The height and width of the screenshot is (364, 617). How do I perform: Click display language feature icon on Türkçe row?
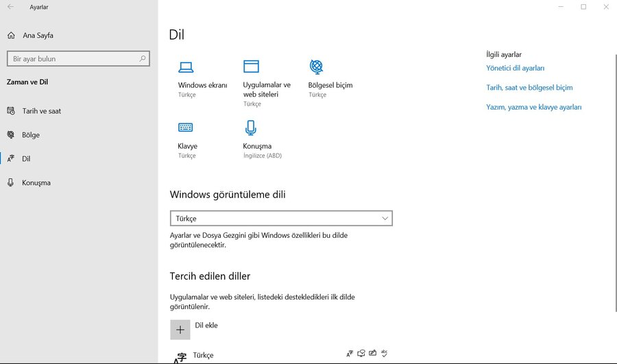point(350,354)
